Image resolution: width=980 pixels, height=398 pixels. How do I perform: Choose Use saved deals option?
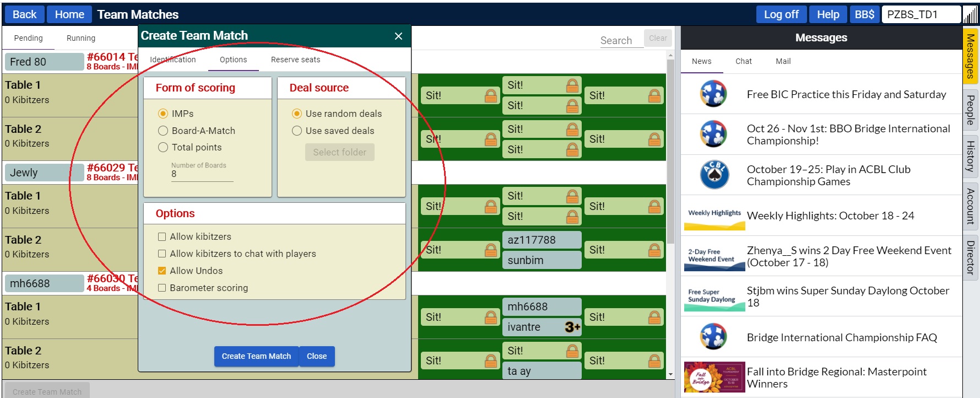click(x=297, y=131)
